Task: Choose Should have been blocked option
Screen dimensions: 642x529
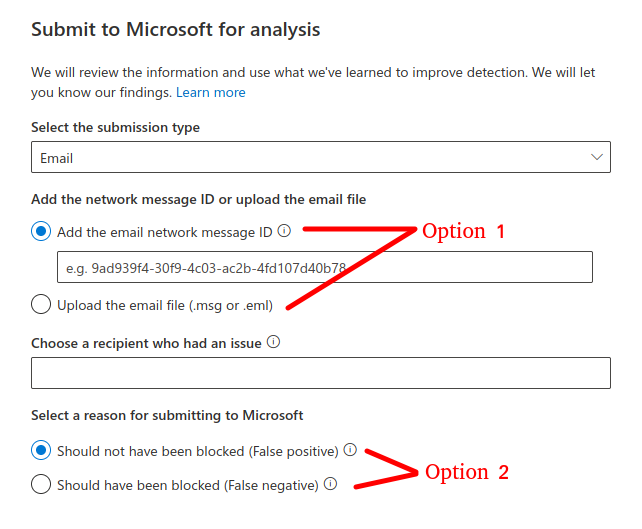Action: (41, 484)
